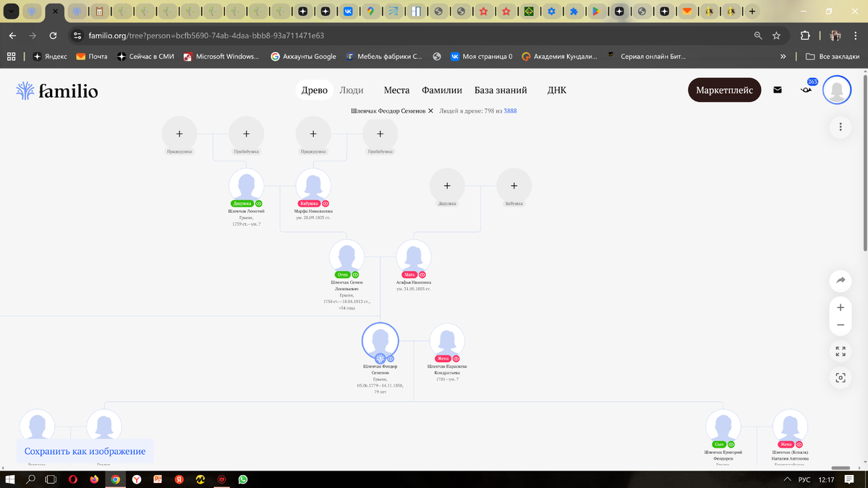Open Шленчак Семен Леонтьевич father avatar
The image size is (868, 488).
pyautogui.click(x=346, y=257)
